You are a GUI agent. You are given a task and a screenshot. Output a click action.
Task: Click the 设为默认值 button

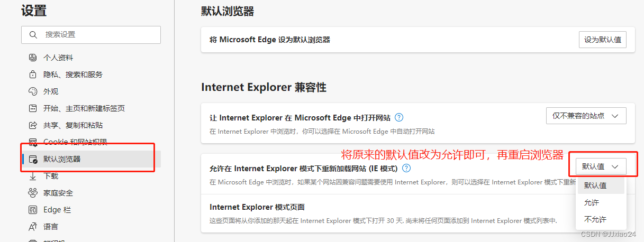coord(602,40)
